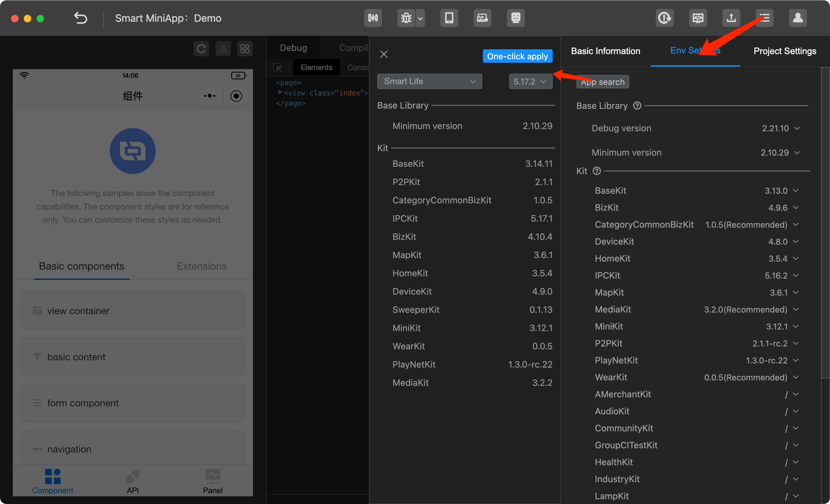Open the code preview toolbar icon

[x=698, y=18]
